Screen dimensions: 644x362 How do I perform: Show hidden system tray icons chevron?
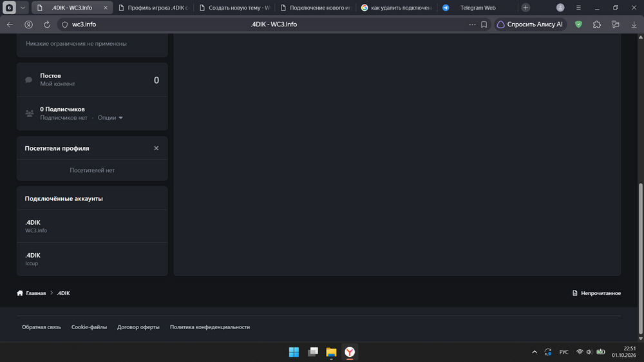tap(535, 352)
